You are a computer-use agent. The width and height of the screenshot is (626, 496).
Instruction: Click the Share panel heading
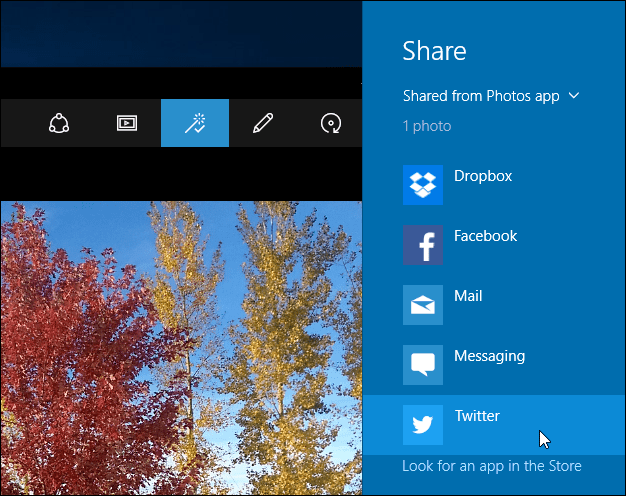tap(434, 51)
